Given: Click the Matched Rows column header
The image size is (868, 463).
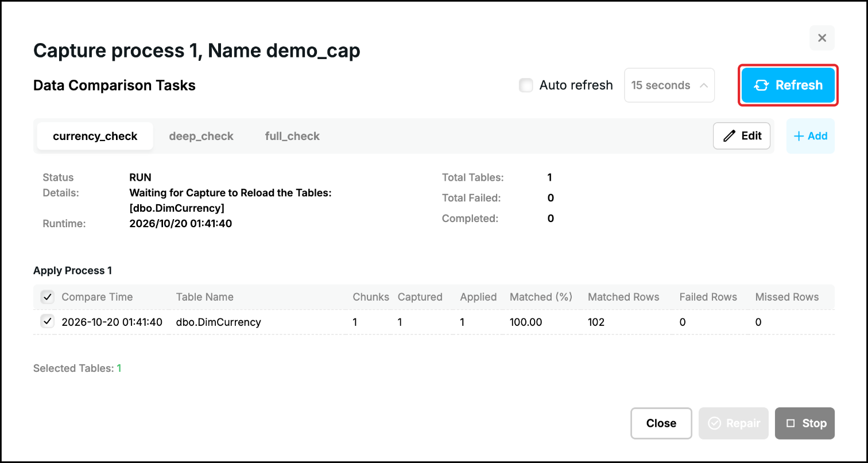Looking at the screenshot, I should (623, 297).
